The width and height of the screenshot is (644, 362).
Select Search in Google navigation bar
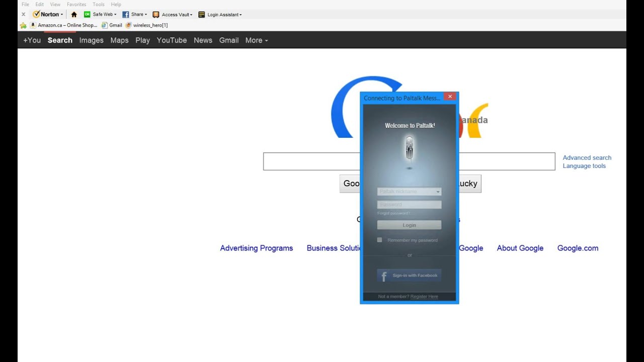pyautogui.click(x=60, y=40)
